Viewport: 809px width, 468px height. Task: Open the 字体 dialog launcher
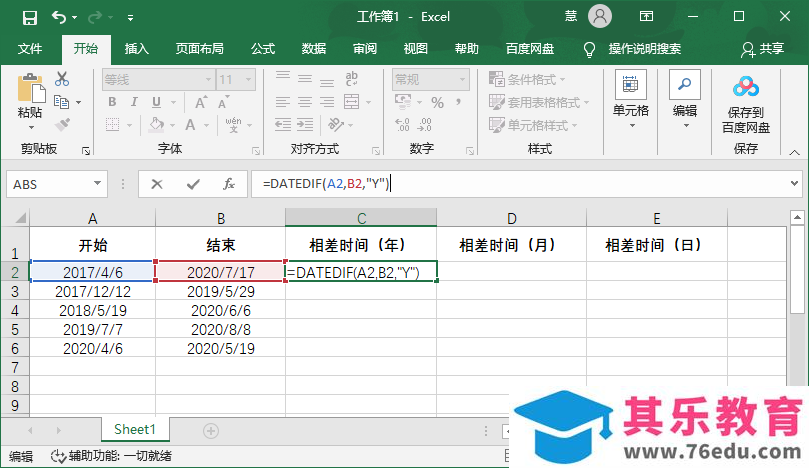tap(256, 151)
